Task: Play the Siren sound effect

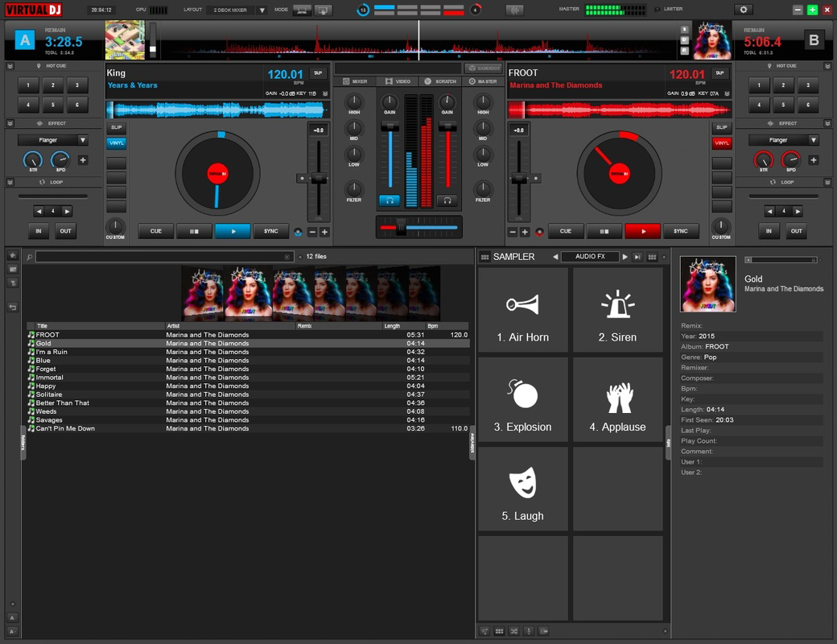Action: (617, 310)
